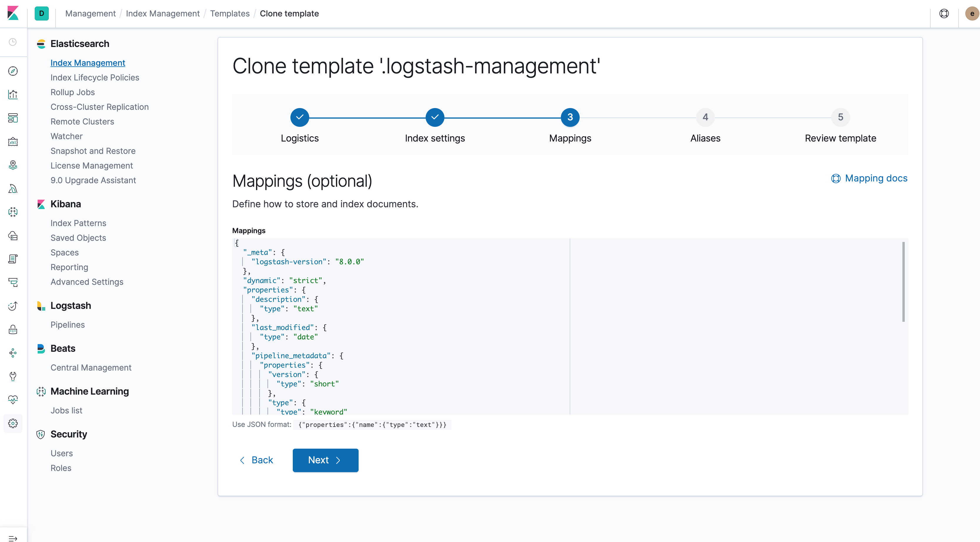Open Discover compass icon in sidebar
Viewport: 980px width, 542px height.
tap(13, 71)
